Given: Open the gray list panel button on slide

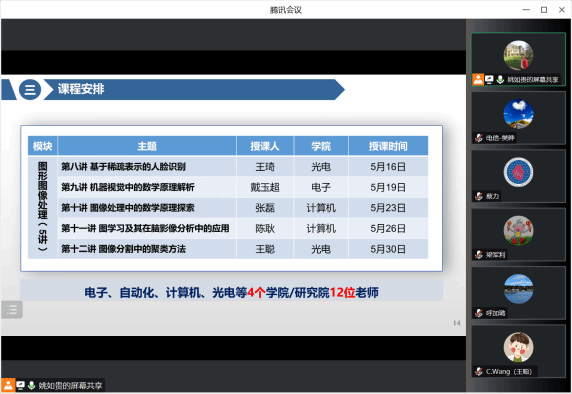Looking at the screenshot, I should point(12,310).
